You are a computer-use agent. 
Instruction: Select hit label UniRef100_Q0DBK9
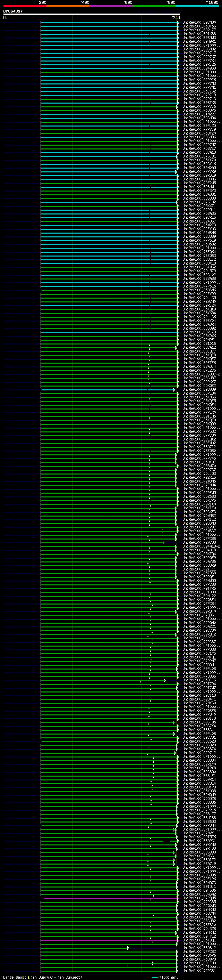[199, 565]
